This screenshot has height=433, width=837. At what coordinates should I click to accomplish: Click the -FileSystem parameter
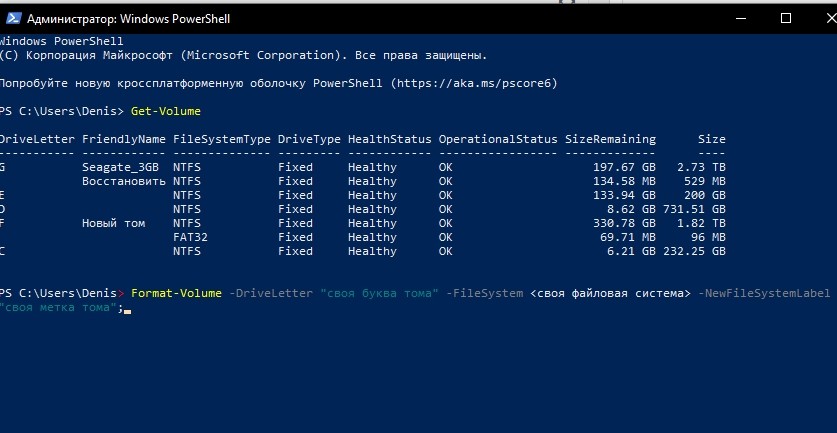(x=487, y=292)
